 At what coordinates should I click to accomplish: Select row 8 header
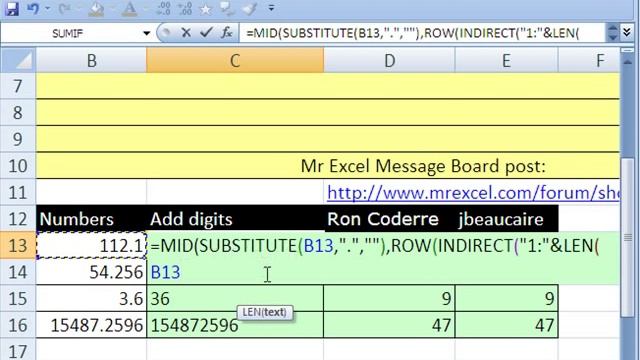click(18, 112)
